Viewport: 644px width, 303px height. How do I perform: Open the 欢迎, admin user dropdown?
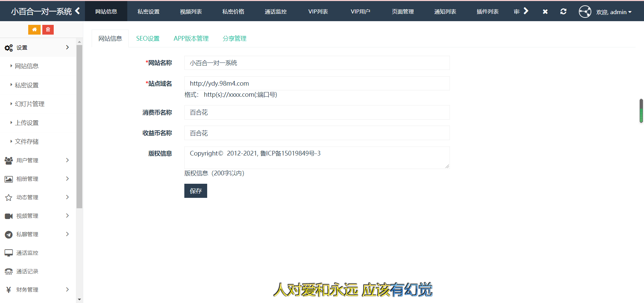(613, 12)
